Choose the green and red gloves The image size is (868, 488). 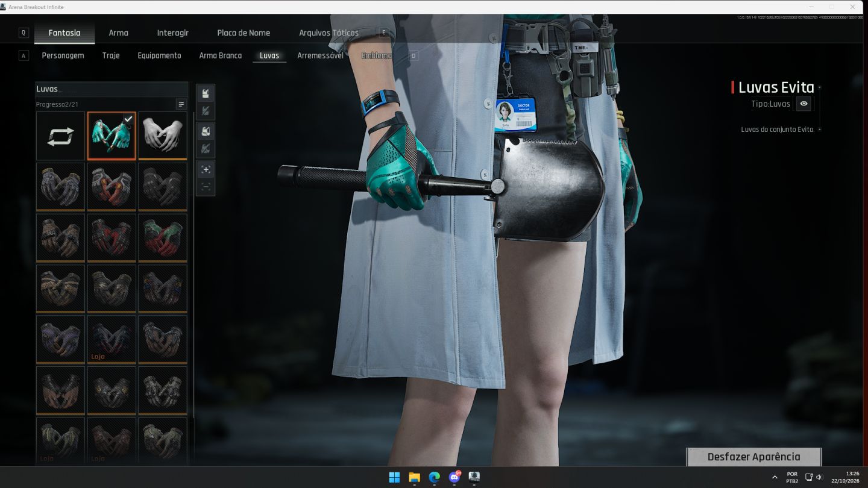(x=163, y=238)
